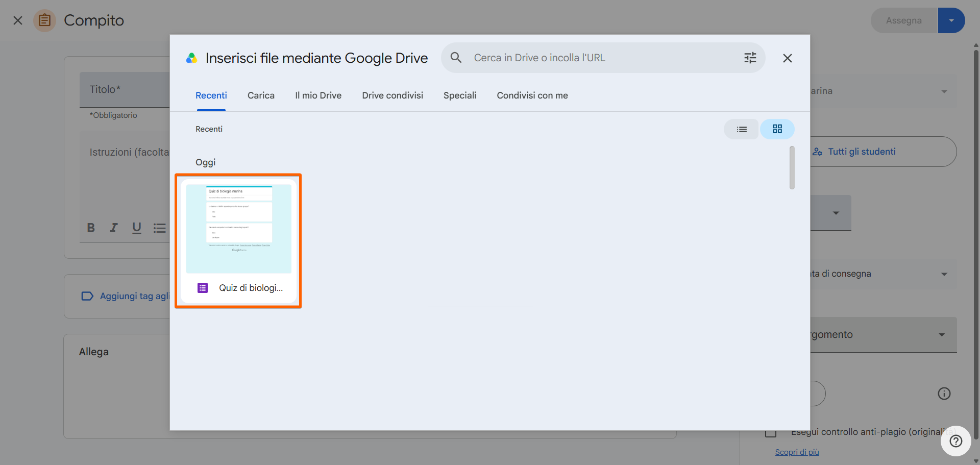
Task: Open the Scopri di più link
Action: click(797, 452)
